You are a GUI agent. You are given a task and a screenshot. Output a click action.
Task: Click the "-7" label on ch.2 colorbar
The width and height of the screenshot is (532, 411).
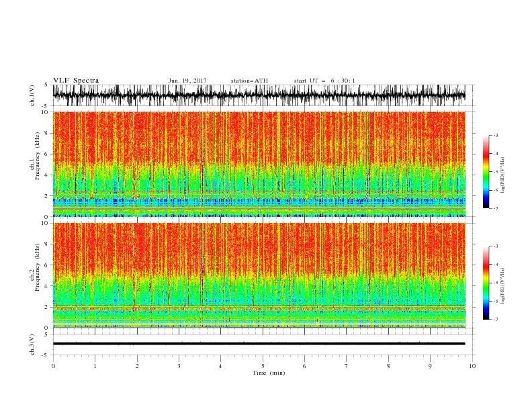point(496,319)
